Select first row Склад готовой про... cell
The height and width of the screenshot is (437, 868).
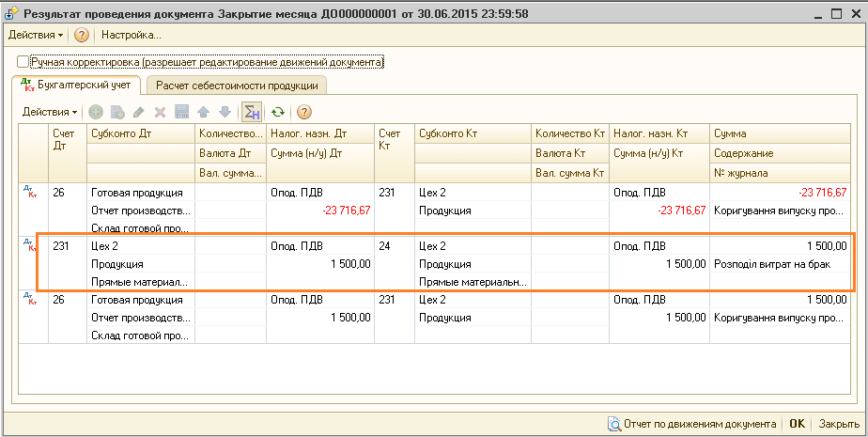coord(141,227)
